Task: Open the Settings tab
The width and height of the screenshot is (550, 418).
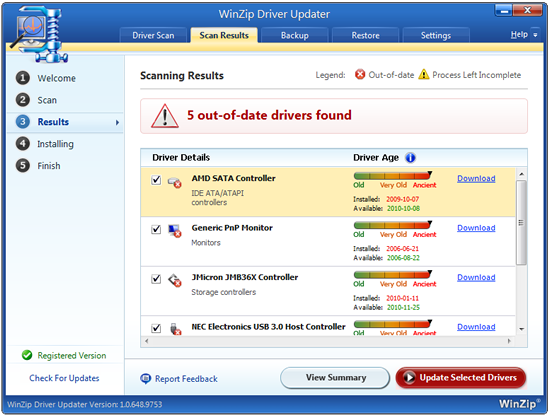Action: [x=436, y=35]
